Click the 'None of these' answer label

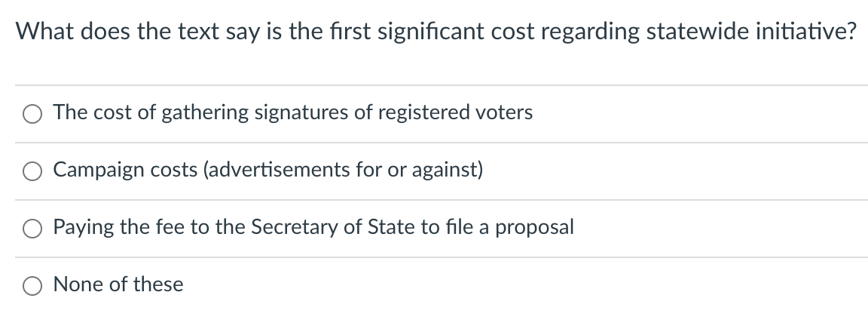point(118,284)
